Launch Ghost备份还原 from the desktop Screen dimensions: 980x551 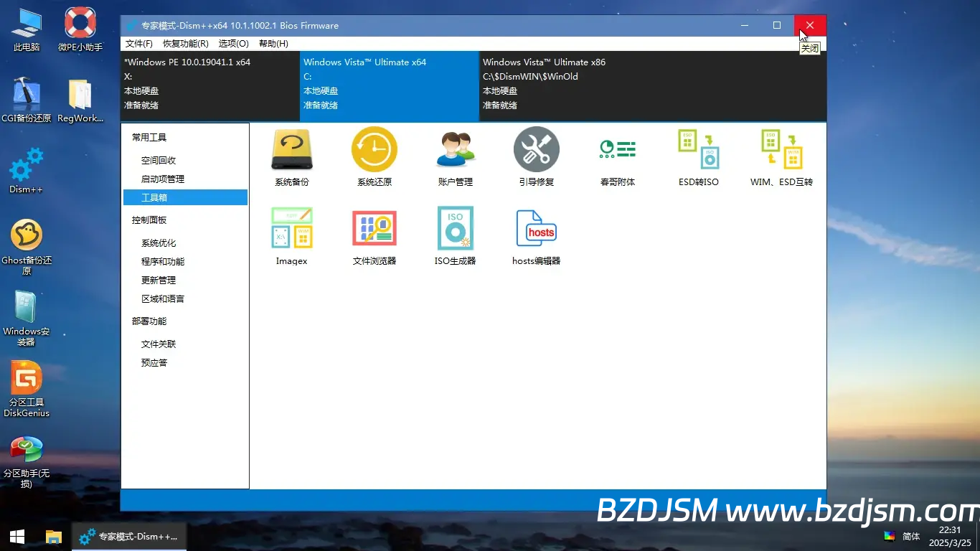coord(27,247)
